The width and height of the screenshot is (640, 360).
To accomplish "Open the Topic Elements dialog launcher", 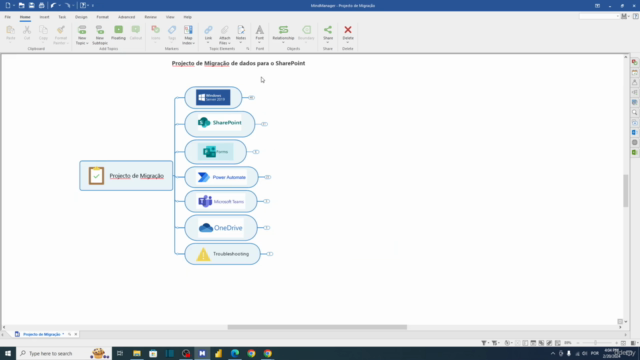I will point(247,49).
